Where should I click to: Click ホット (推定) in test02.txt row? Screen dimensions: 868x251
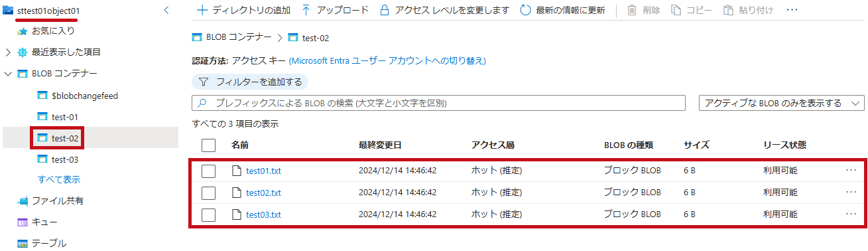click(x=497, y=193)
